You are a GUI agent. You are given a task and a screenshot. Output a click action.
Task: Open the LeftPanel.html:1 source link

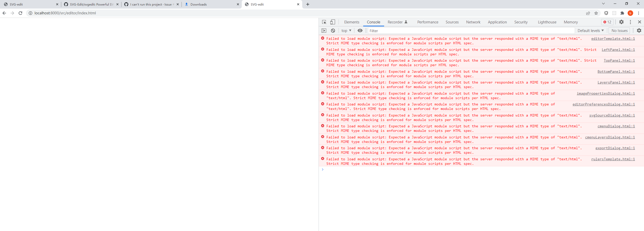point(619,49)
